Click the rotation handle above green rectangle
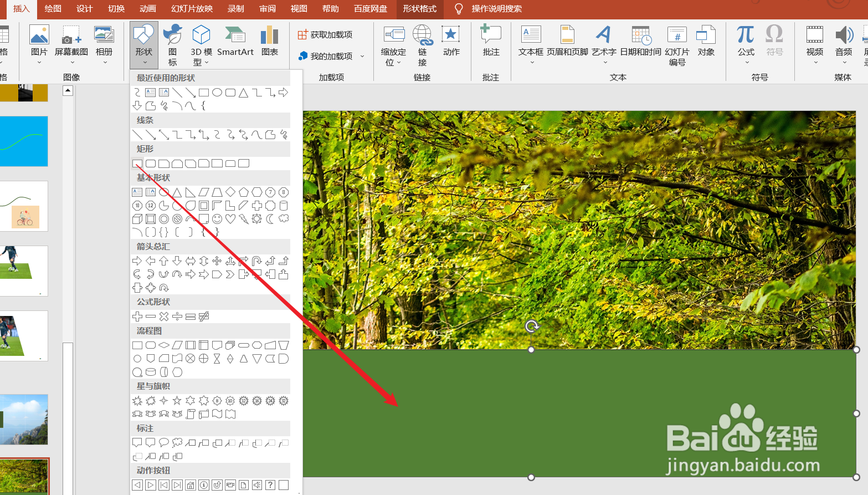868x495 pixels. click(531, 326)
